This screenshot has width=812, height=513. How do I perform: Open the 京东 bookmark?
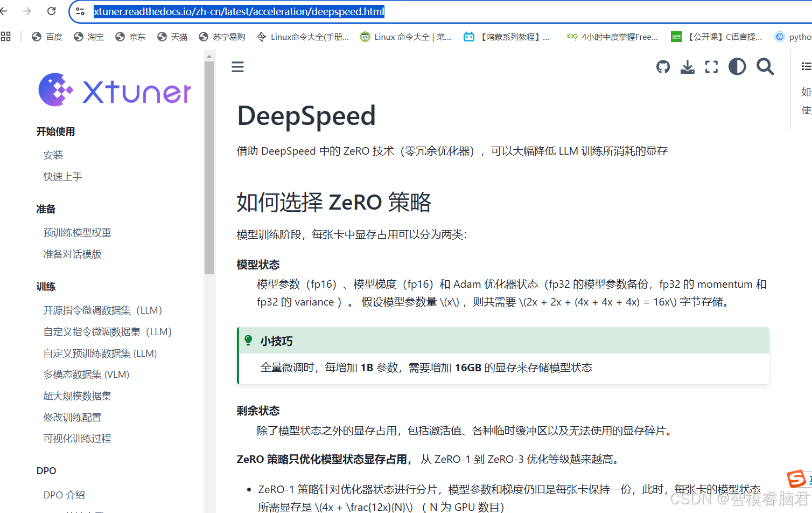(x=131, y=37)
